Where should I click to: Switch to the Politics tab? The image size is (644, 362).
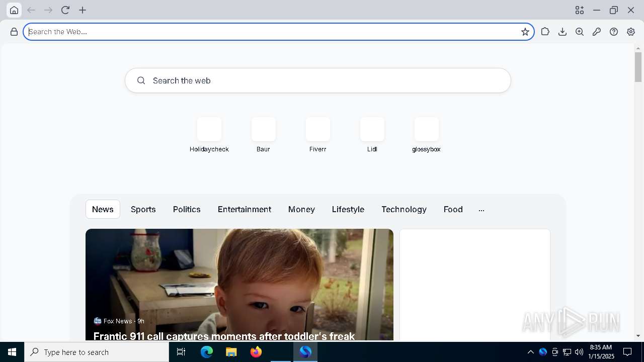187,209
